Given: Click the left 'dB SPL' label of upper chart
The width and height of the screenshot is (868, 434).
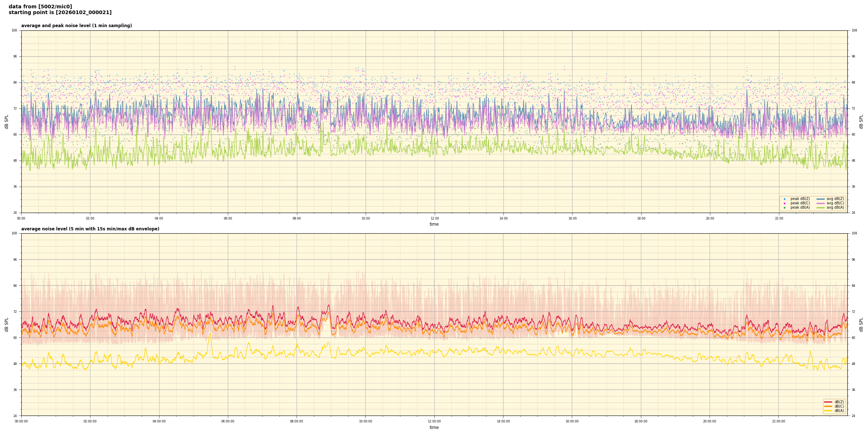Looking at the screenshot, I should tap(7, 122).
